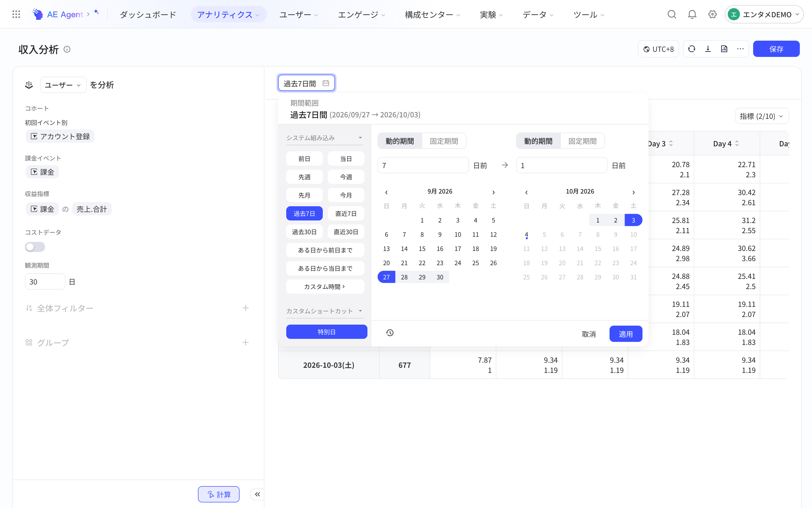Image resolution: width=812 pixels, height=508 pixels.
Task: Toggle the コストデータ switch
Action: (35, 247)
